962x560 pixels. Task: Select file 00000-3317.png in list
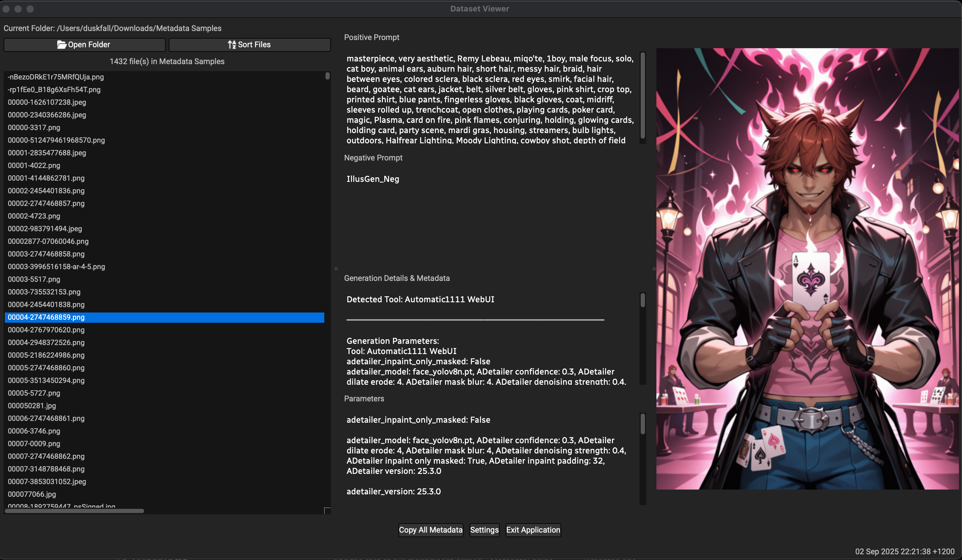click(x=34, y=127)
